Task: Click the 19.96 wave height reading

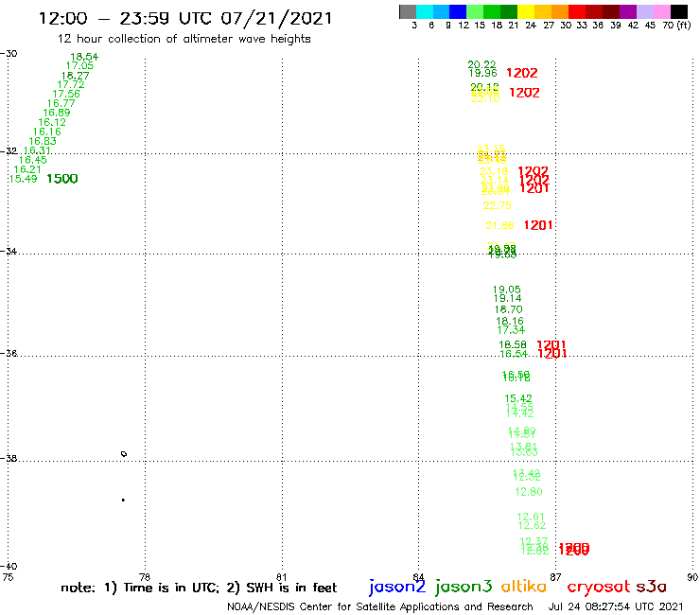Action: point(482,73)
